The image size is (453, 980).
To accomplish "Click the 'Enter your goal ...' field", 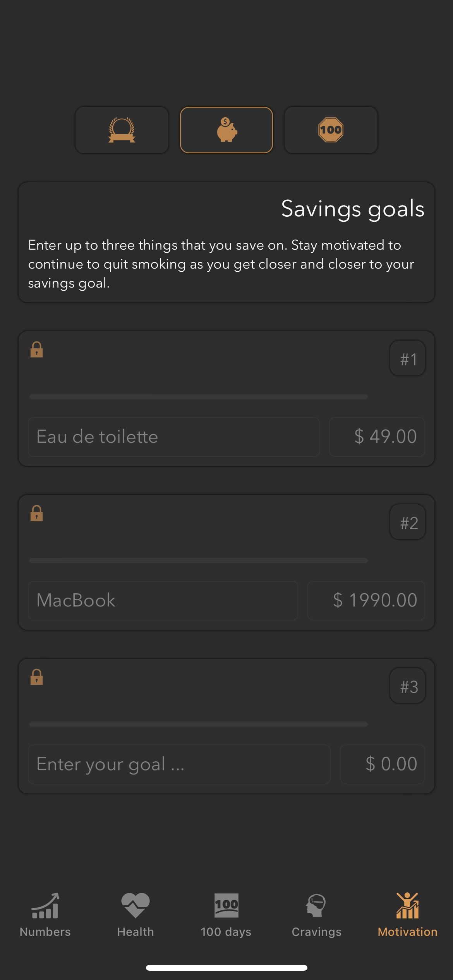I will [179, 764].
